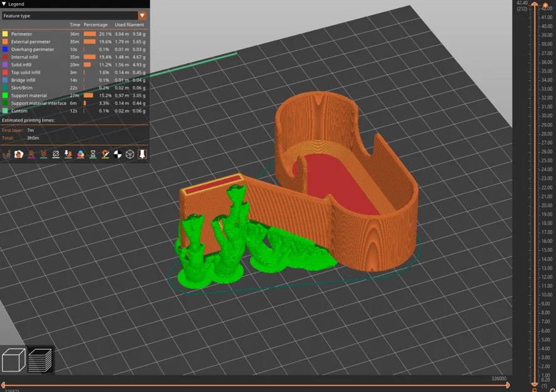Toggle Bridge infill feature visibility
Image resolution: width=556 pixels, height=392 pixels.
(x=74, y=80)
